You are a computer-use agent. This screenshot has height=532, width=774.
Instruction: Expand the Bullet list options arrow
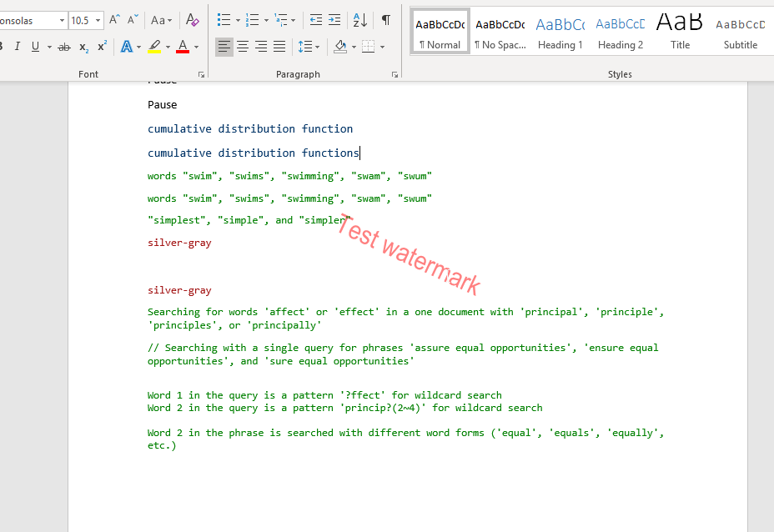pos(237,19)
